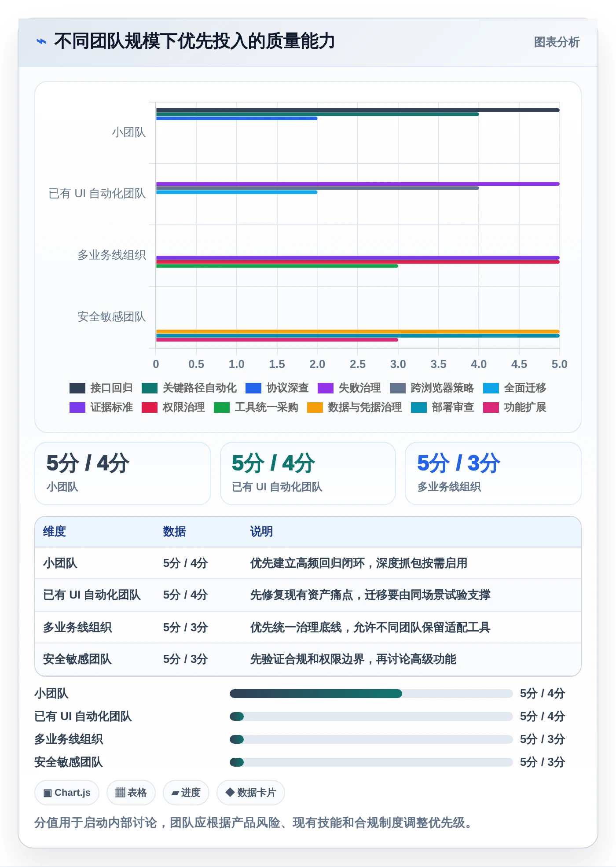616x867 pixels.
Task: Click the 安全敏感团队 chart axis label
Action: coord(112,317)
